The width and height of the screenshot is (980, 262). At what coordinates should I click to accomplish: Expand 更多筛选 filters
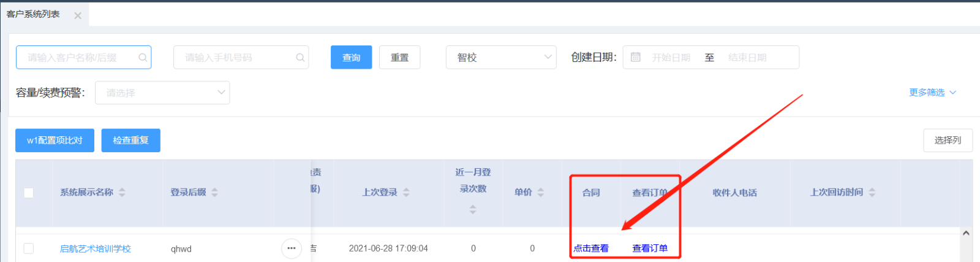(932, 92)
